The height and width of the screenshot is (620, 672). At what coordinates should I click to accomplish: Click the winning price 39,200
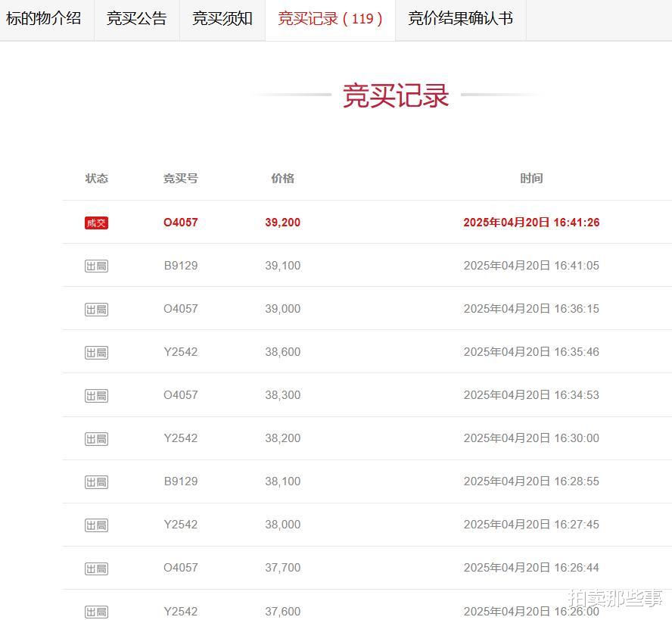[283, 223]
